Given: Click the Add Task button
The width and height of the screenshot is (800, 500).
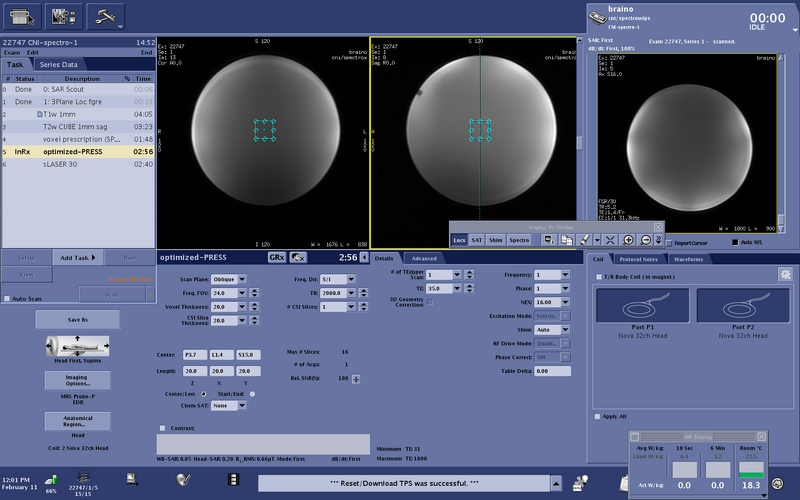Looking at the screenshot, I should [78, 258].
